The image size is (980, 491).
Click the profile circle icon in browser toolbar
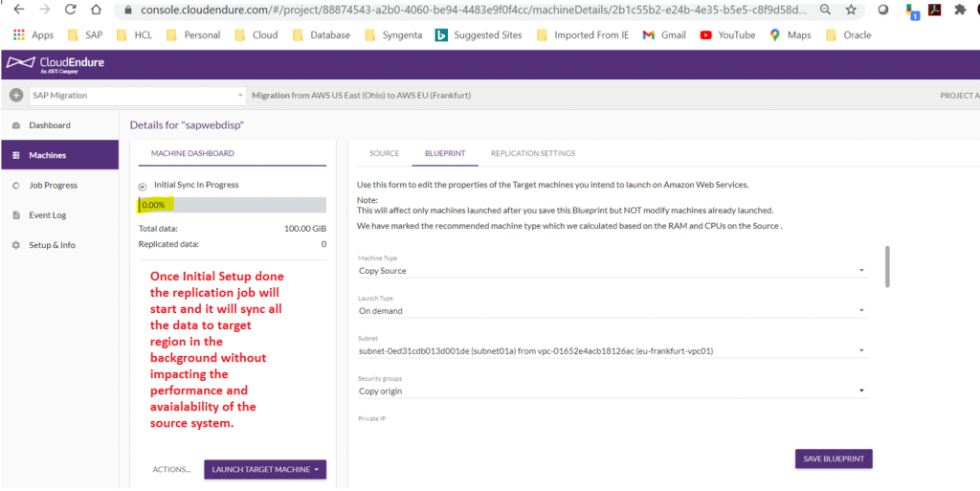tap(883, 10)
